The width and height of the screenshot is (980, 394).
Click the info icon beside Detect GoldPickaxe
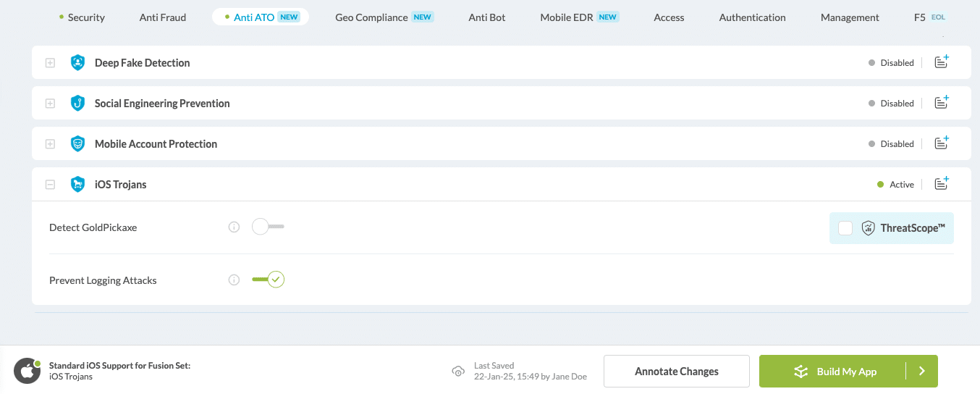point(234,227)
